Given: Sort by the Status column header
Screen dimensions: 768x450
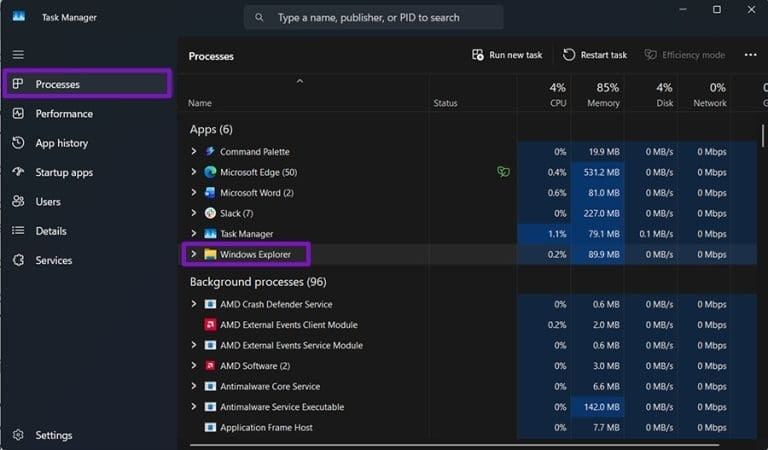Looking at the screenshot, I should [445, 103].
